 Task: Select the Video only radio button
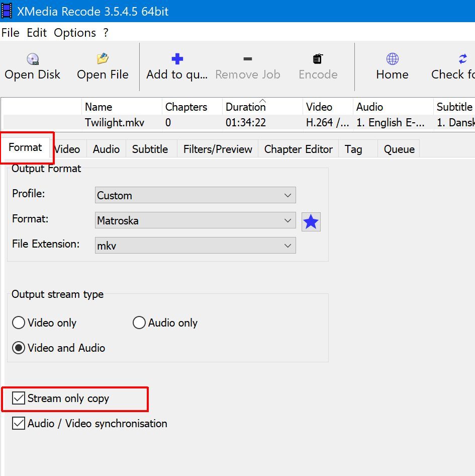[19, 323]
